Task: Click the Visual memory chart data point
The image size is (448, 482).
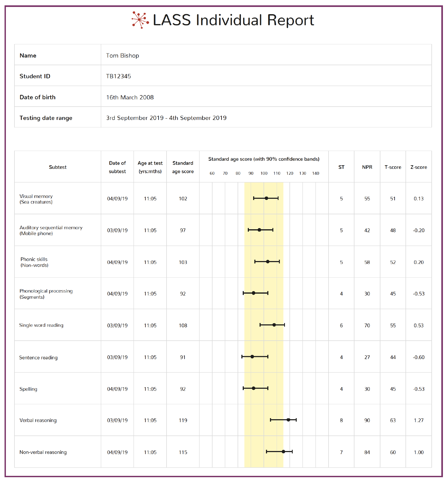Action: coord(266,198)
